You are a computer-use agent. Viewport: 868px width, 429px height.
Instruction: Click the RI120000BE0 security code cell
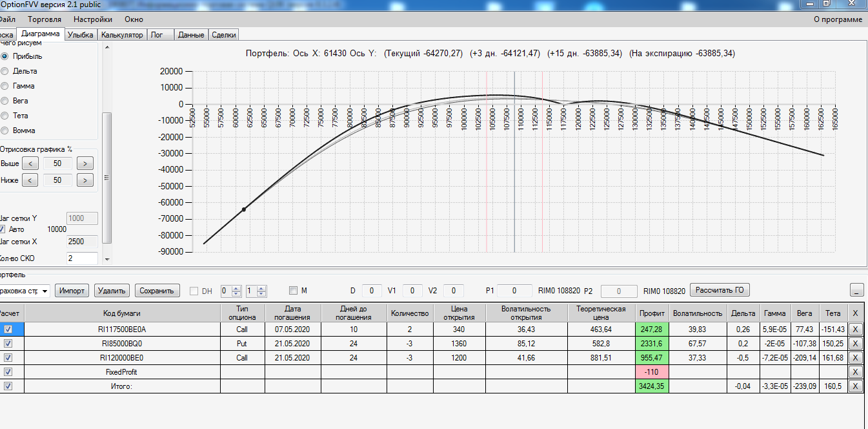coord(121,357)
